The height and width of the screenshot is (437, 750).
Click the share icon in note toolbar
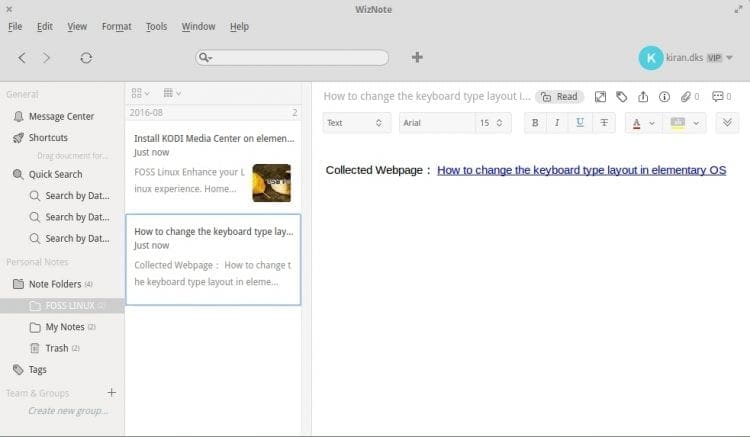coord(643,97)
